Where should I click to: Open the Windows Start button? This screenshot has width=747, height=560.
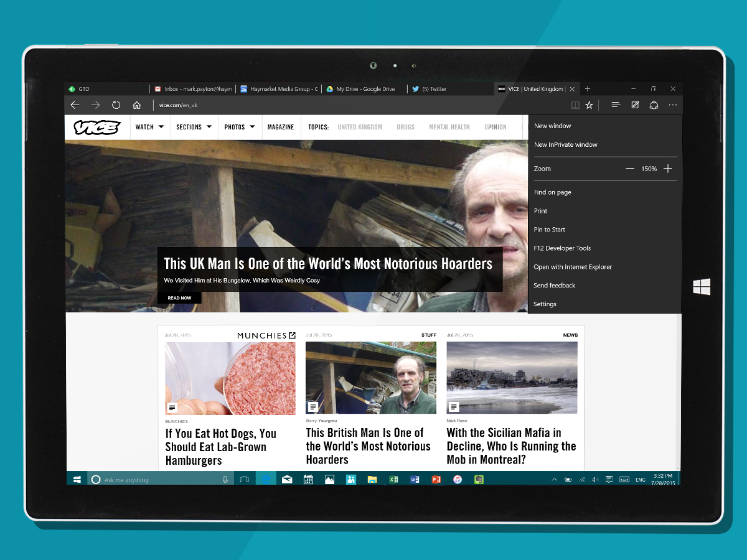point(77,480)
